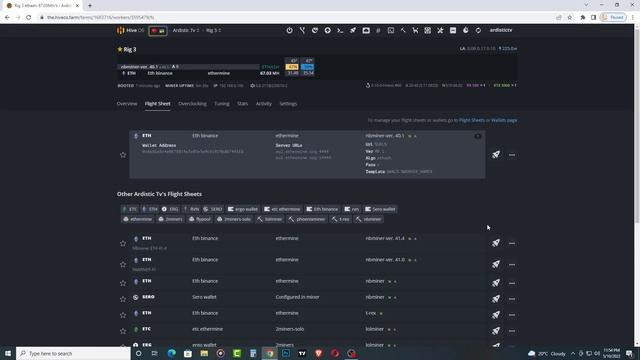Open the Ardistic Tv farm breadcrumb dropdown

click(186, 30)
